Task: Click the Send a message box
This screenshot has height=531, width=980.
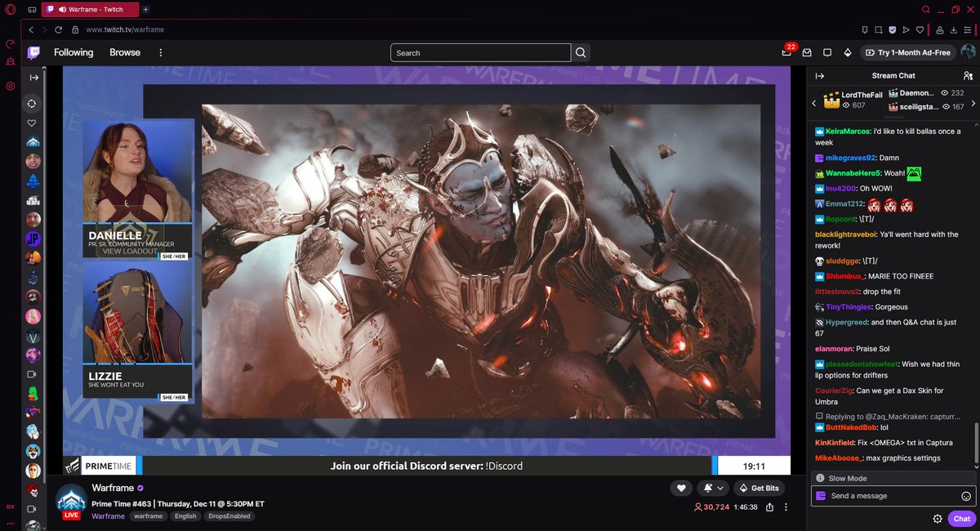Action: 893,496
